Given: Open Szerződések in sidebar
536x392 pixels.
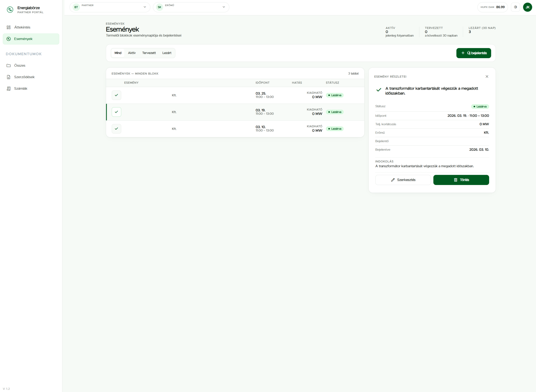Looking at the screenshot, I should pos(31,77).
